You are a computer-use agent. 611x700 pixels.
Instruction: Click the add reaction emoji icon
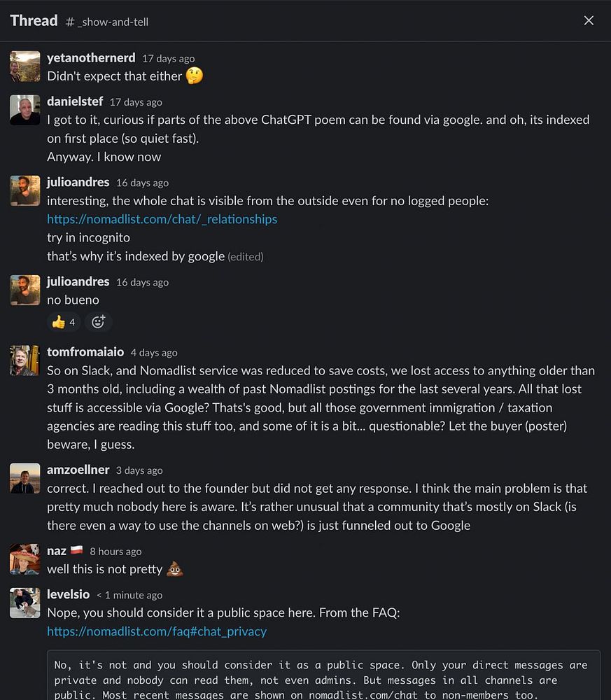(x=98, y=322)
